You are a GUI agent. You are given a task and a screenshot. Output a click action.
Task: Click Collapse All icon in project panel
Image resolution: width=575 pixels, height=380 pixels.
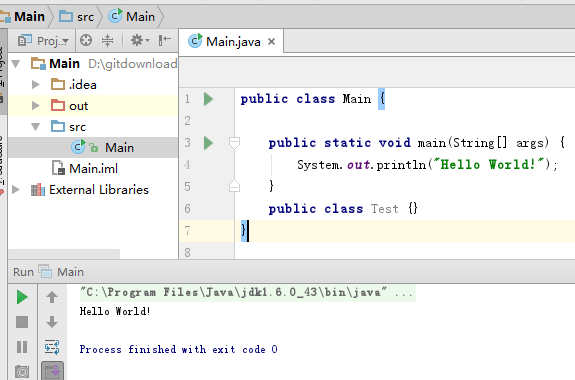tap(107, 40)
